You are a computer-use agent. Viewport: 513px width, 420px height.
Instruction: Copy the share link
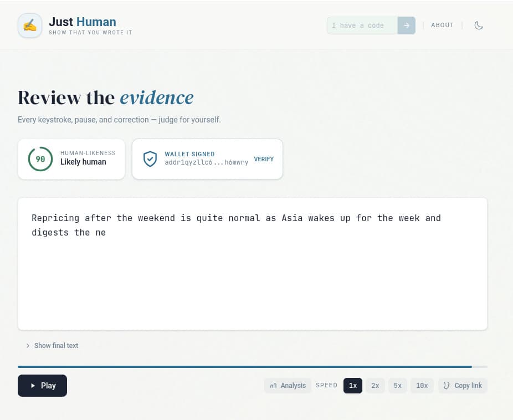point(463,386)
